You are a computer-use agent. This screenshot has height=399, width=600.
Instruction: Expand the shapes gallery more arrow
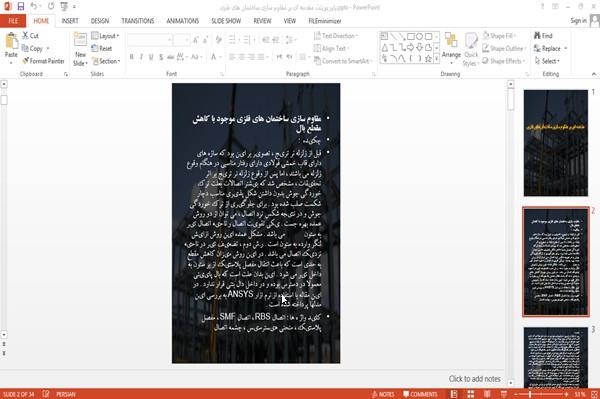[436, 59]
